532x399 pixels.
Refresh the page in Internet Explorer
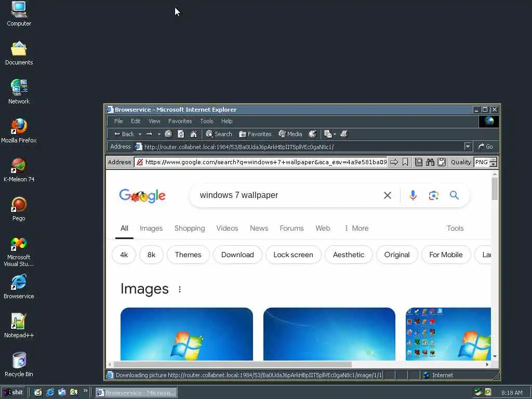pyautogui.click(x=181, y=134)
